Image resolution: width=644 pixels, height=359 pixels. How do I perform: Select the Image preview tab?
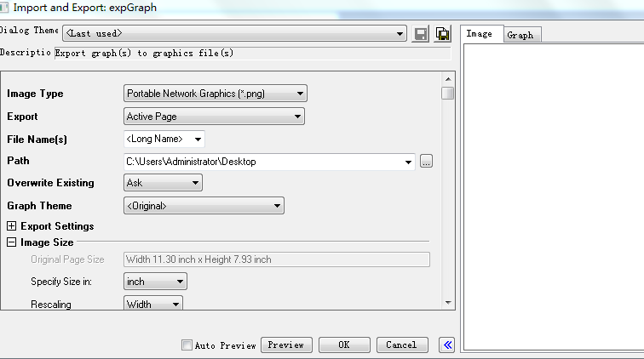pos(480,34)
